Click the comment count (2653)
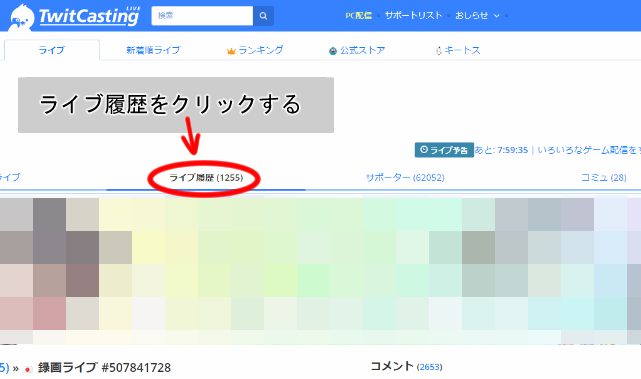 429,367
